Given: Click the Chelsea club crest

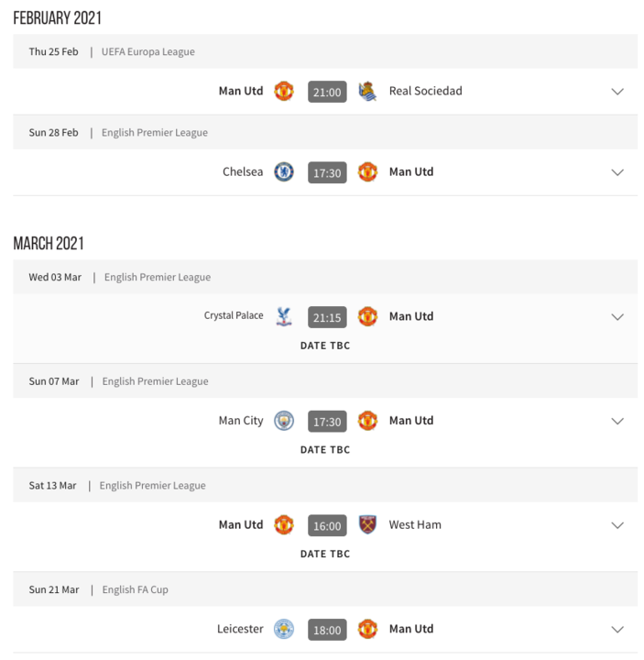Looking at the screenshot, I should pos(284,172).
